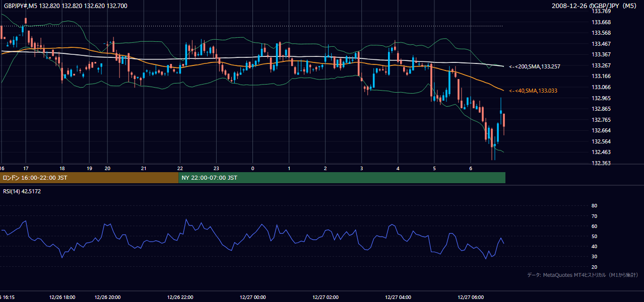The height and width of the screenshot is (302, 644).
Task: Click the 12/27 02:00 date label
Action: click(325, 297)
